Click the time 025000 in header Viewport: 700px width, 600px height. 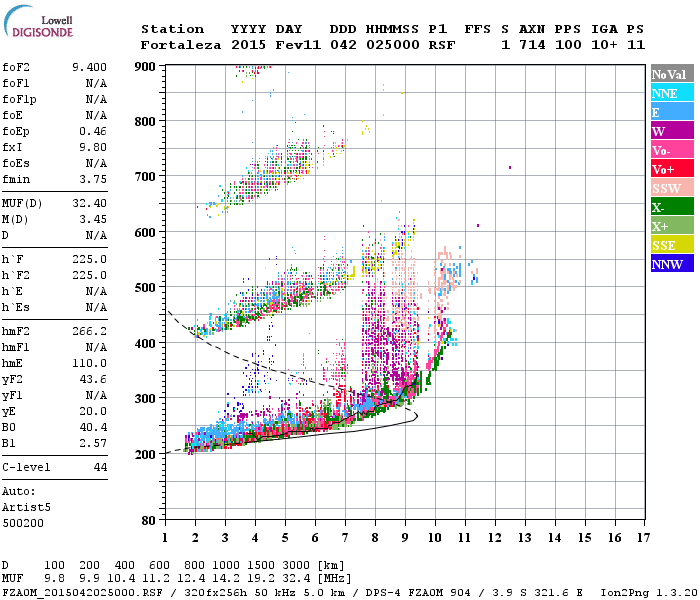click(392, 45)
